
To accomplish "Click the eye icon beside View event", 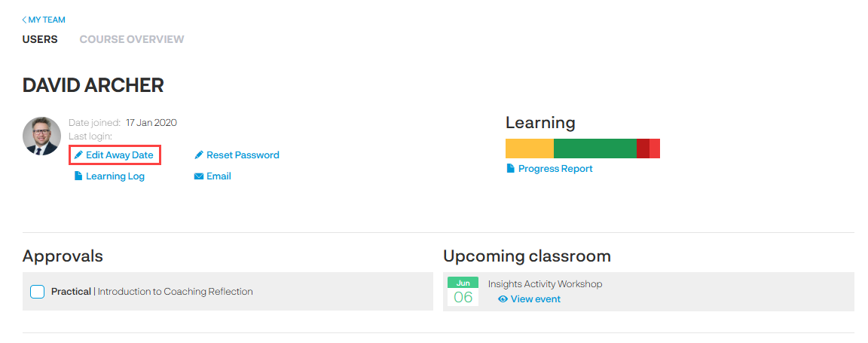I will tap(503, 299).
